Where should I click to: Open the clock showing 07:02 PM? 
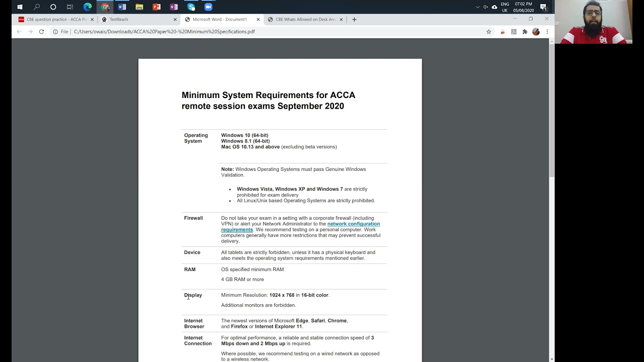[523, 7]
